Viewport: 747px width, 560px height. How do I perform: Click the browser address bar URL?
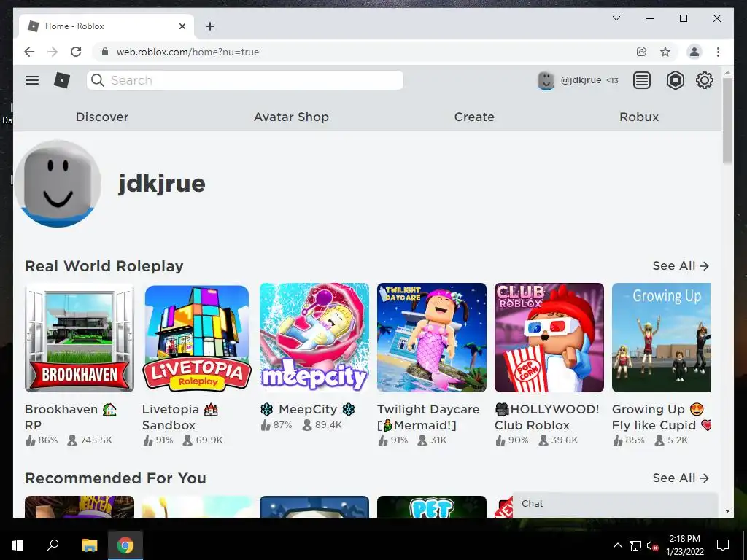[187, 52]
